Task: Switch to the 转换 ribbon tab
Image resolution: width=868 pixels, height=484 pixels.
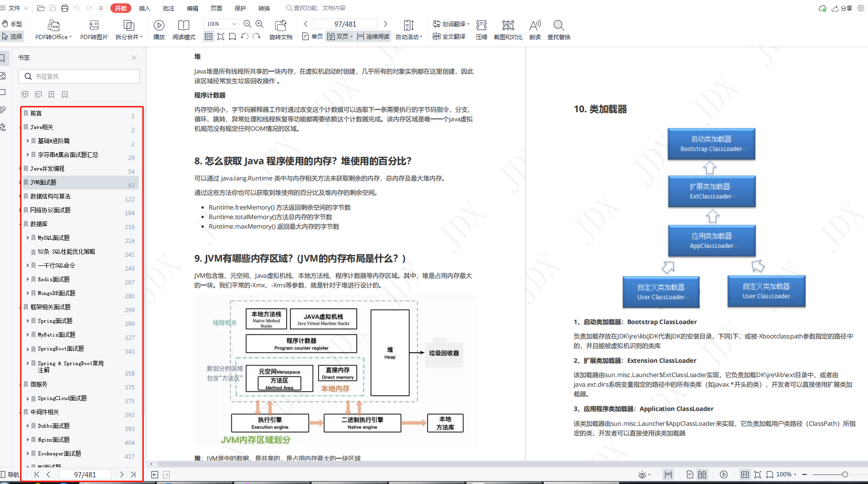Action: (x=264, y=8)
